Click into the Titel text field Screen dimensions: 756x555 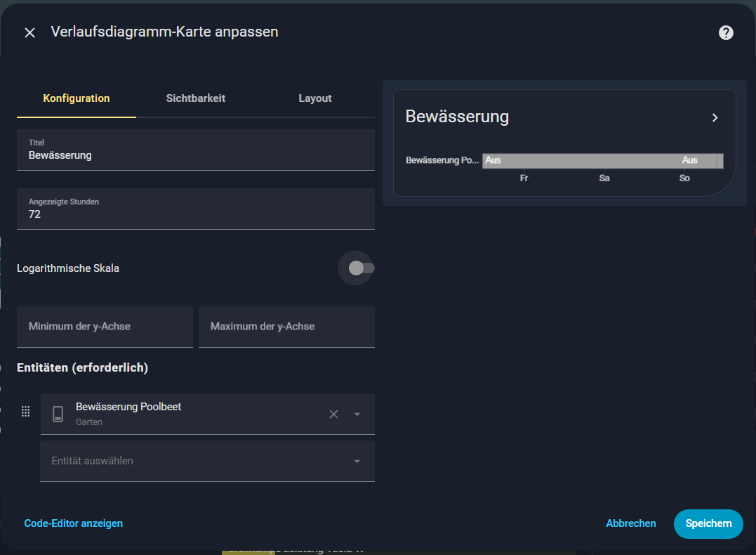[x=195, y=155]
